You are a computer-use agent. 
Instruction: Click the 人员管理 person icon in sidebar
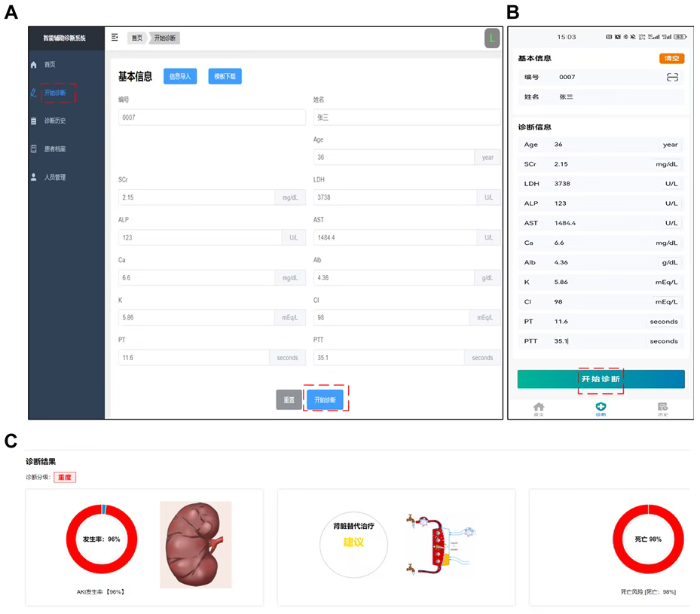point(33,177)
